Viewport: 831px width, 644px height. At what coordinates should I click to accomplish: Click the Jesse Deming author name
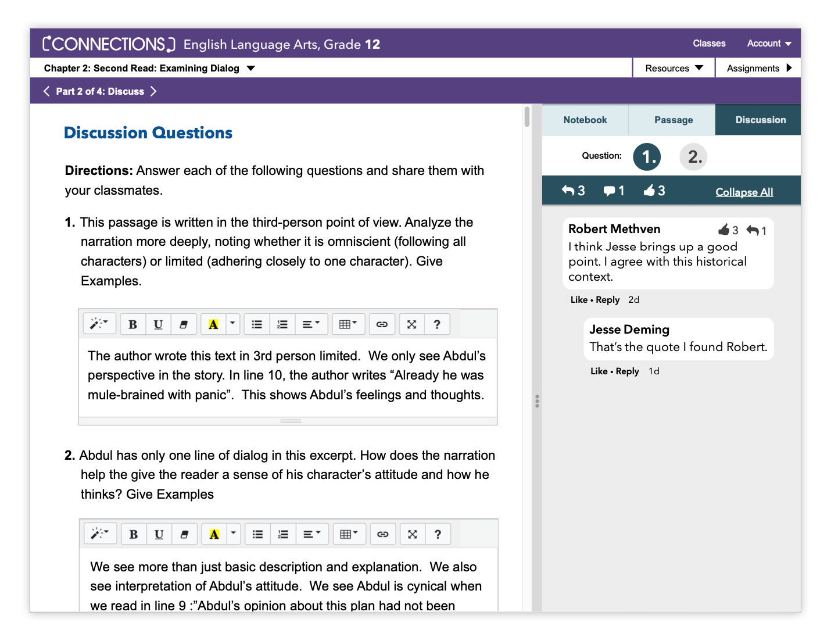629,330
